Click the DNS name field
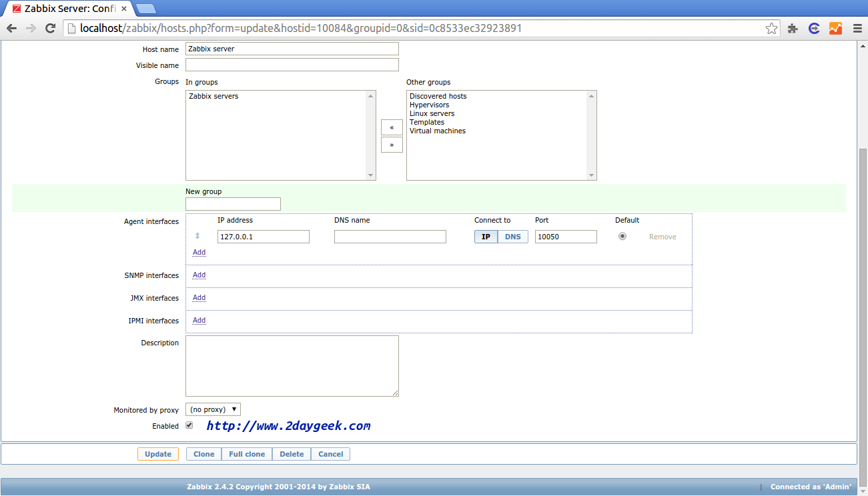The width and height of the screenshot is (868, 496). (390, 237)
